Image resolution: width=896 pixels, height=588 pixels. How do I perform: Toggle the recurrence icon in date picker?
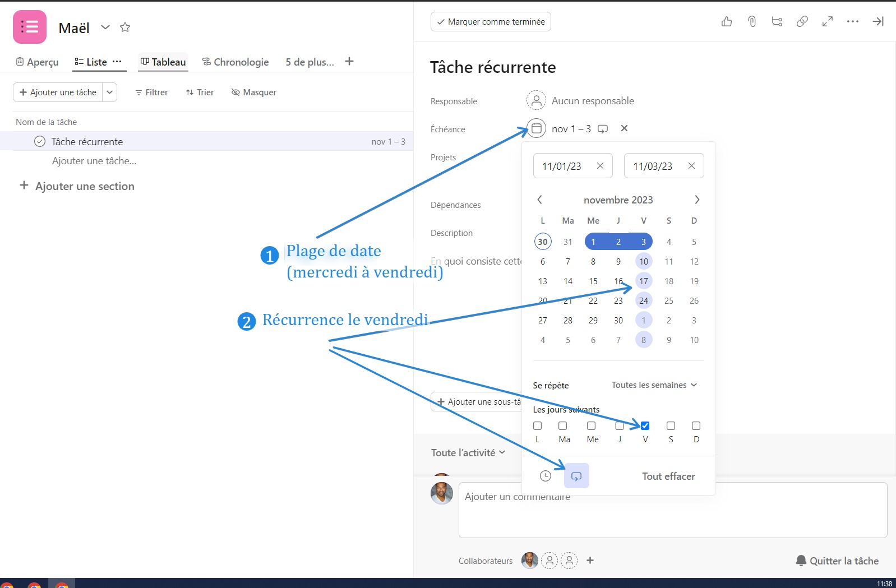tap(576, 476)
